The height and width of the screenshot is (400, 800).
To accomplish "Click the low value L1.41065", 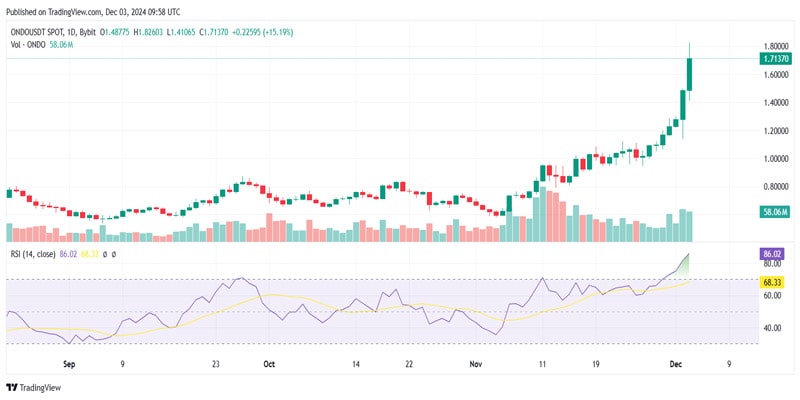I will [182, 32].
